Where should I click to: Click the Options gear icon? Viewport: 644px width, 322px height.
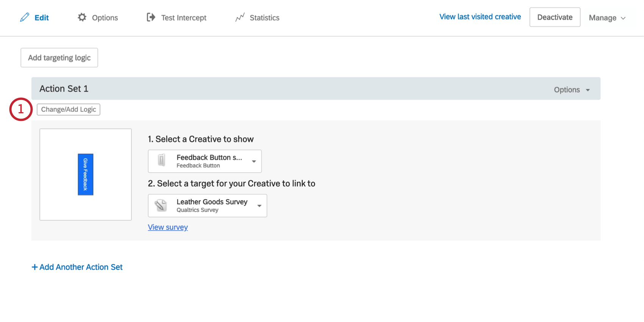[82, 17]
